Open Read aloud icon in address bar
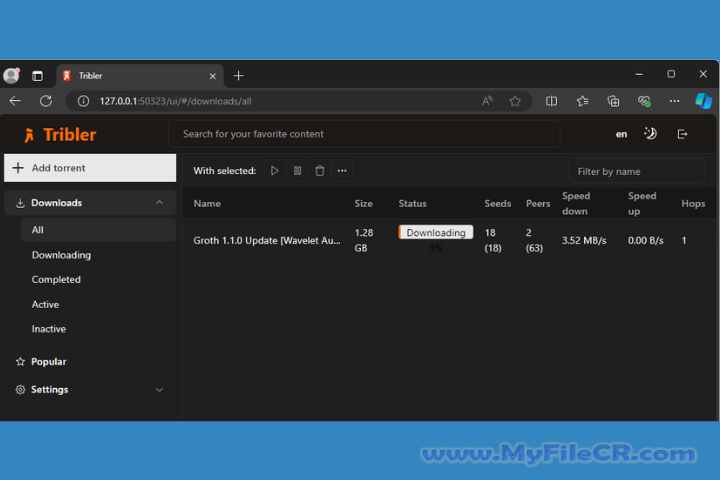Viewport: 720px width, 480px height. (x=487, y=101)
